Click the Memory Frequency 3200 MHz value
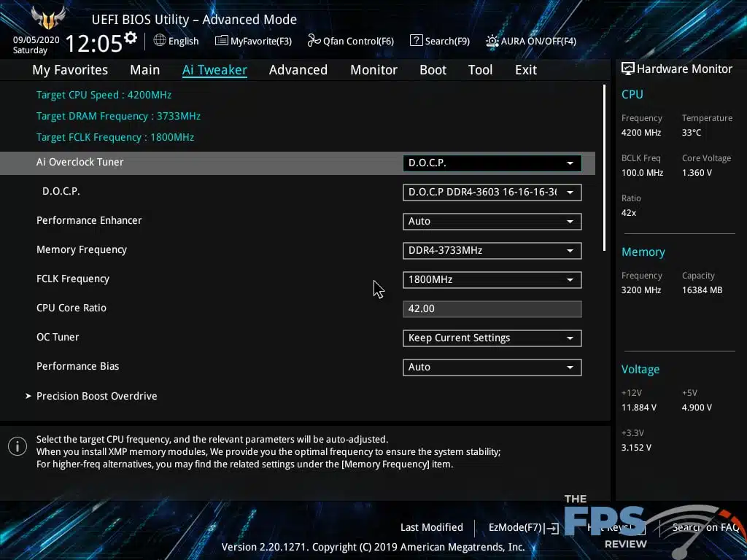The width and height of the screenshot is (747, 560). (640, 290)
